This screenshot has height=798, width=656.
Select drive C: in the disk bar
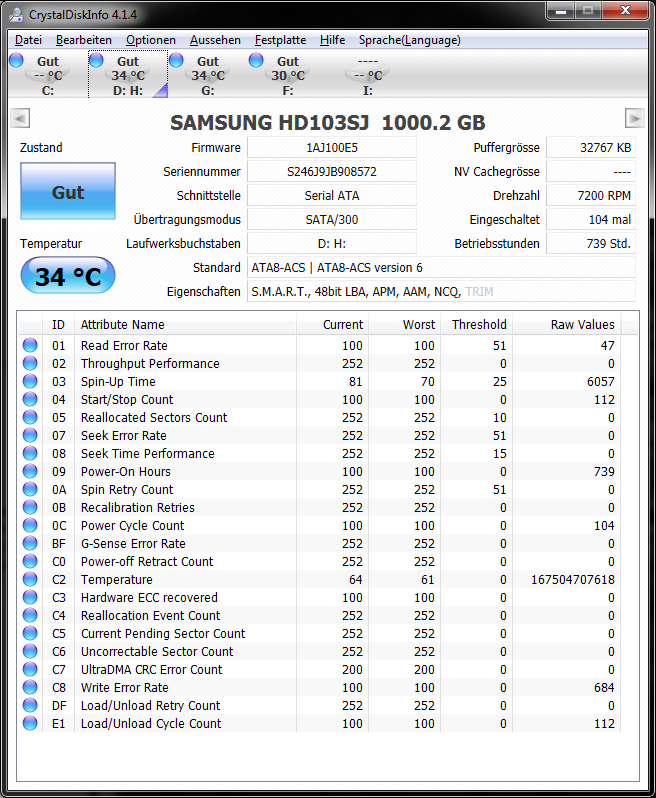click(x=48, y=75)
